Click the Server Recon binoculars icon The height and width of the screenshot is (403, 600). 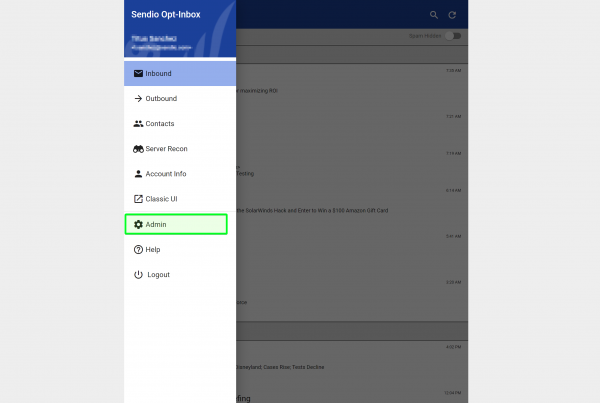138,149
